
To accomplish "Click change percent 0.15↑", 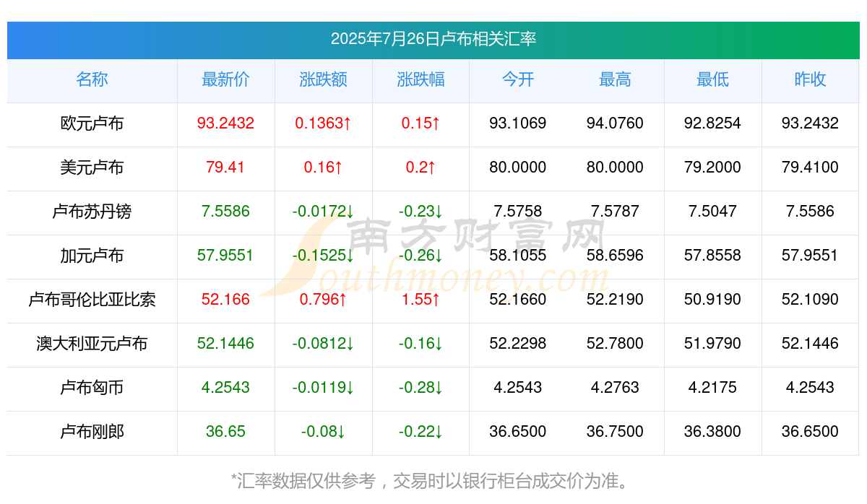I will (x=420, y=123).
